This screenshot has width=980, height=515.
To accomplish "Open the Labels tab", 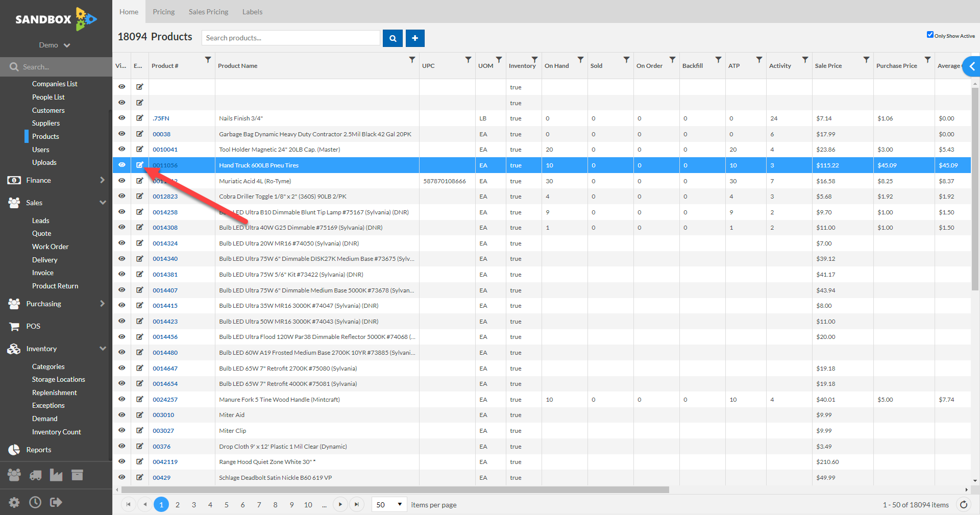I will [252, 12].
